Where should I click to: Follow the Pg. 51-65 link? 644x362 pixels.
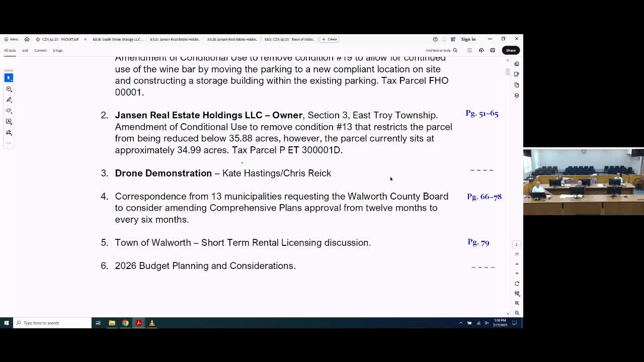coord(482,114)
